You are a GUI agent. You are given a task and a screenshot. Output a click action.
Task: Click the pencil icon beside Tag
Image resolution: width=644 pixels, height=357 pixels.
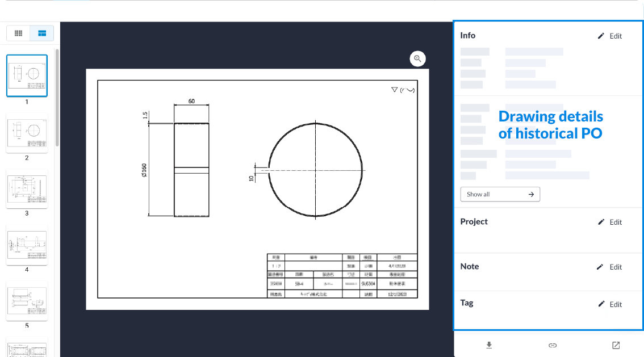tap(601, 304)
